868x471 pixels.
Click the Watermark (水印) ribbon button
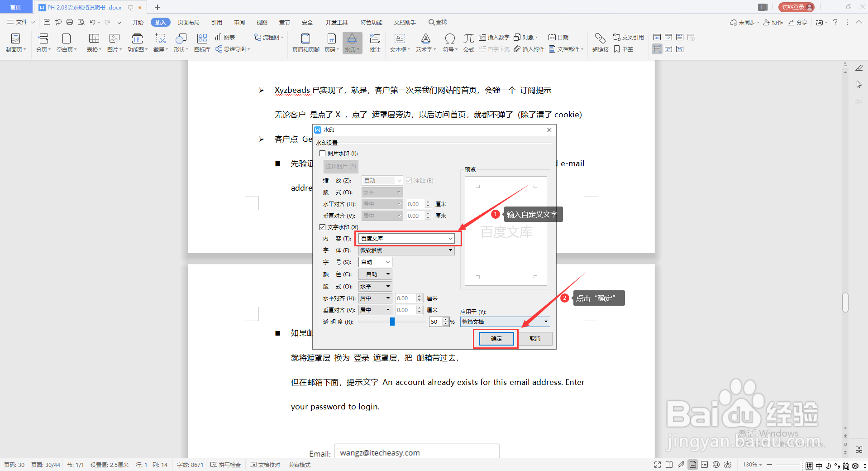(x=352, y=43)
